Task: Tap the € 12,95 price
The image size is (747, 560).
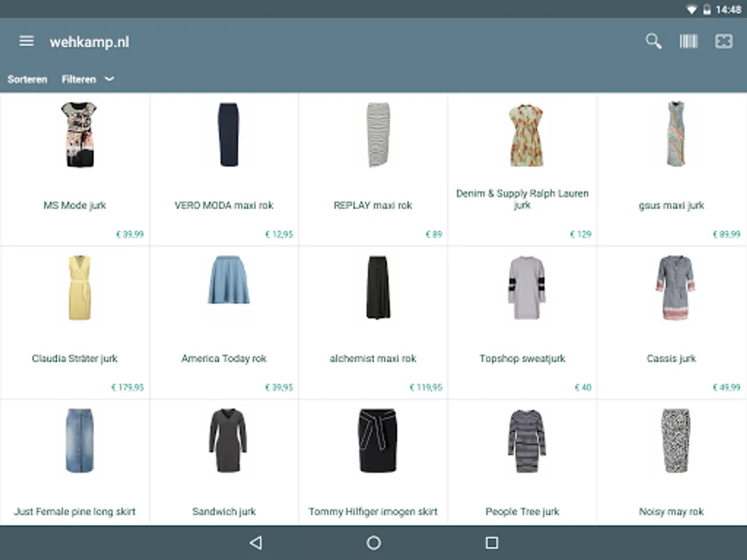Action: [x=280, y=235]
